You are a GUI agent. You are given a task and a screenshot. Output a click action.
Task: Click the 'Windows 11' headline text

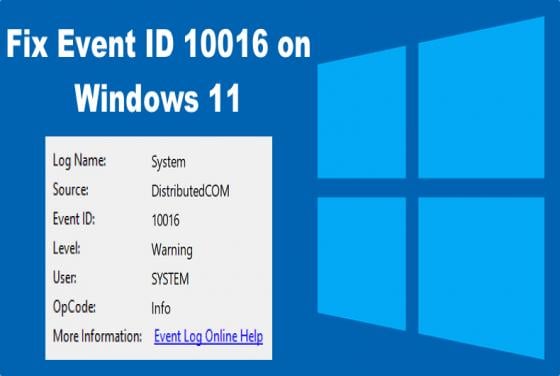157,98
